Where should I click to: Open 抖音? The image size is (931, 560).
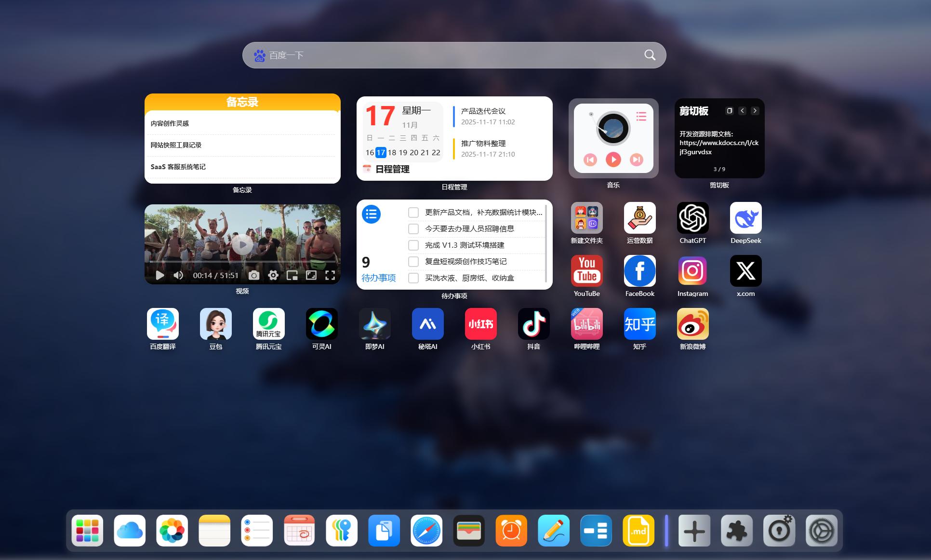tap(533, 324)
